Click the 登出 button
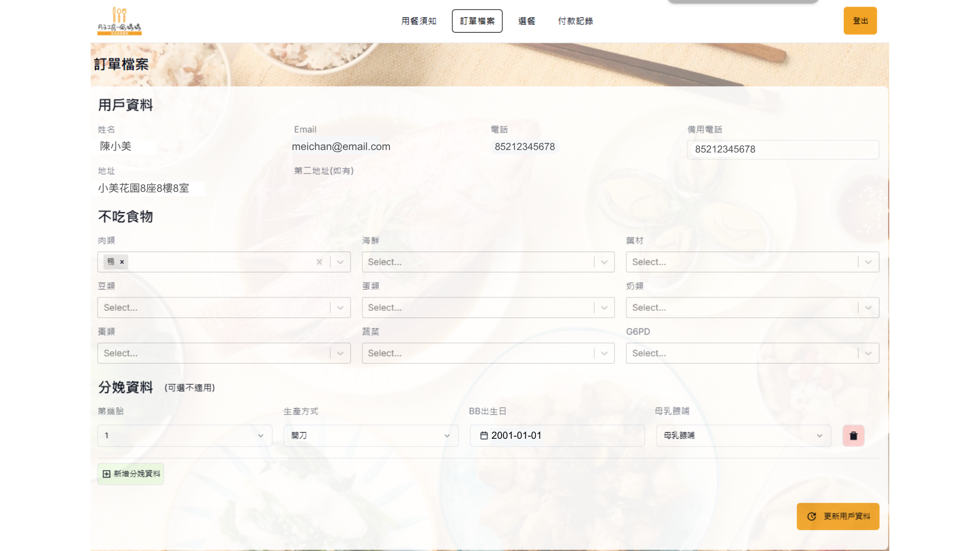 [x=860, y=21]
